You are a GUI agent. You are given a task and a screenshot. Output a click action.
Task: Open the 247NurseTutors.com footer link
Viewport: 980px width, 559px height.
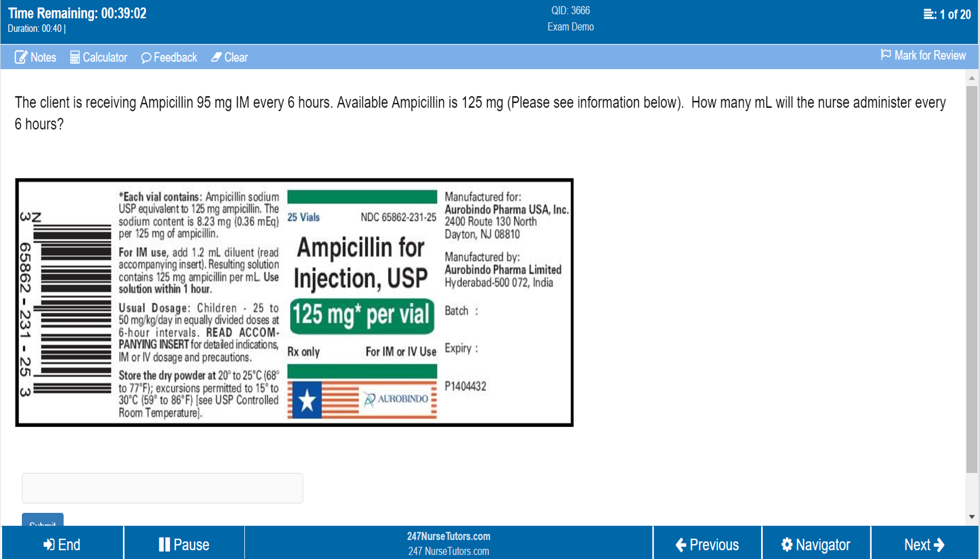coord(448,537)
